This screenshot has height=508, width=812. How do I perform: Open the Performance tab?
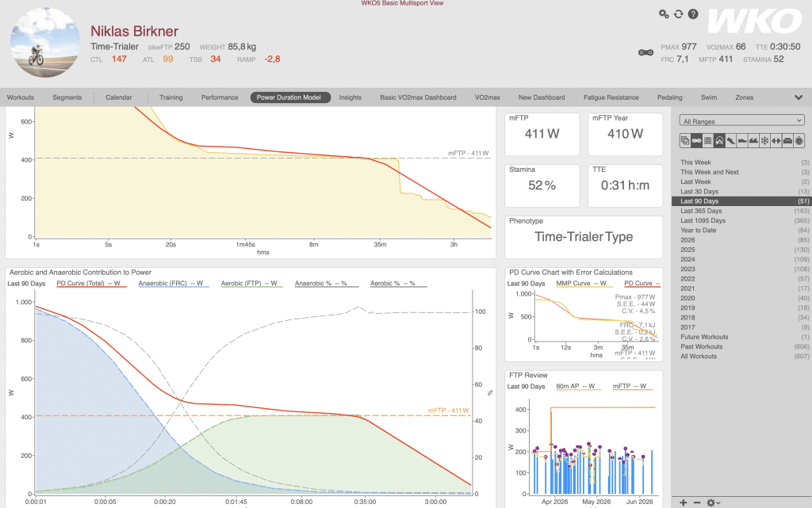point(220,97)
